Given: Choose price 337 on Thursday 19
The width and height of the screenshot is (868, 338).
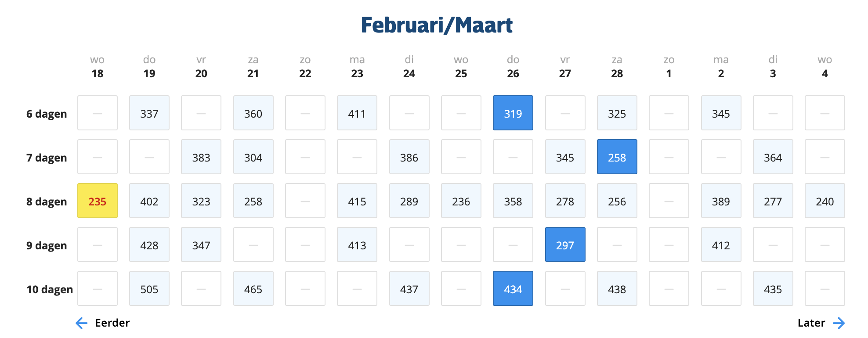Looking at the screenshot, I should point(149,113).
